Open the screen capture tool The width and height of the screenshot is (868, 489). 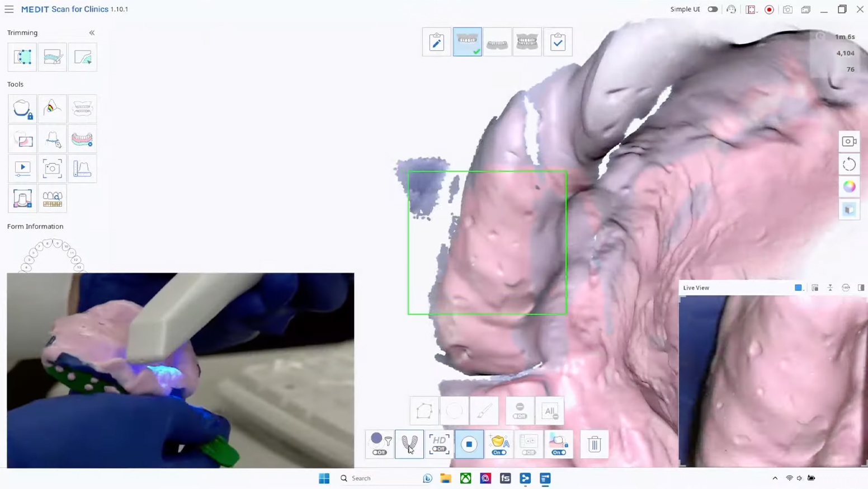pos(52,167)
